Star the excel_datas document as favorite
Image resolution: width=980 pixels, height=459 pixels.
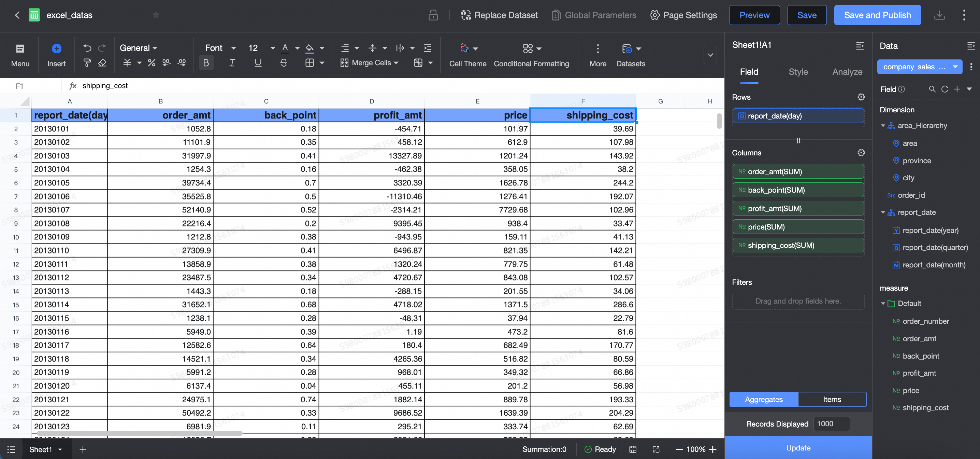156,15
